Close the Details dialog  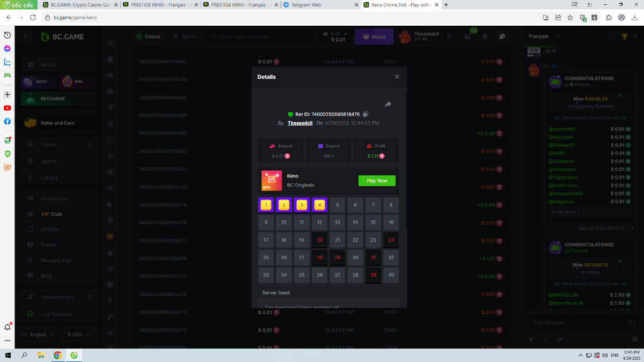click(x=397, y=77)
